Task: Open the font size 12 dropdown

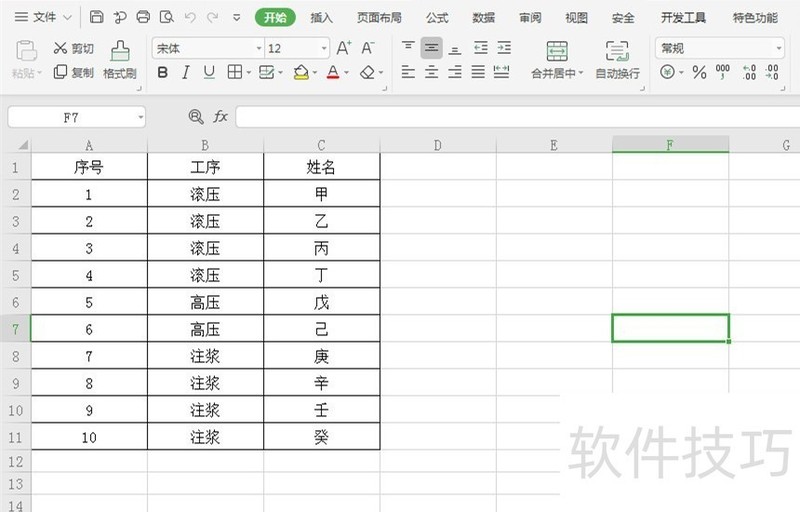Action: [324, 48]
